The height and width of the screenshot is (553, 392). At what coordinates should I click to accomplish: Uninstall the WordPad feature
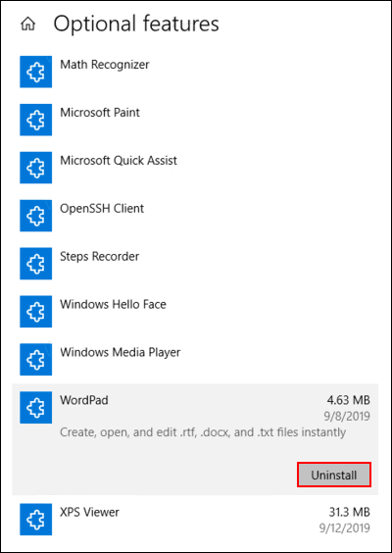[334, 475]
